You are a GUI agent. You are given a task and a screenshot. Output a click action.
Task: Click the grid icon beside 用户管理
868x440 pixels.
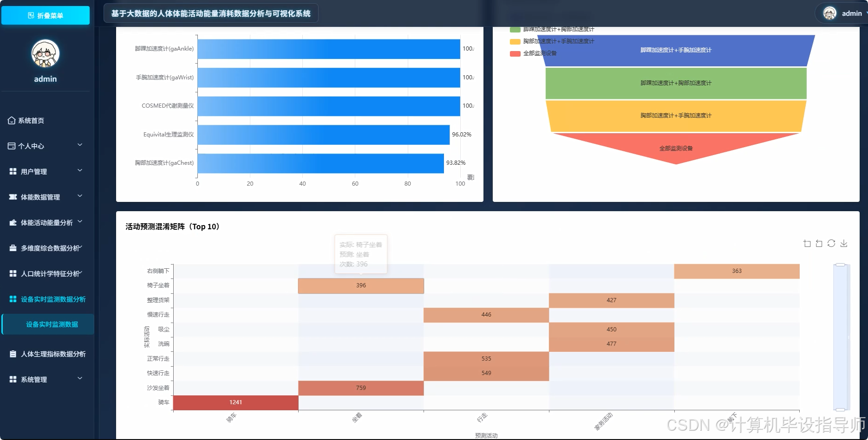pyautogui.click(x=13, y=171)
